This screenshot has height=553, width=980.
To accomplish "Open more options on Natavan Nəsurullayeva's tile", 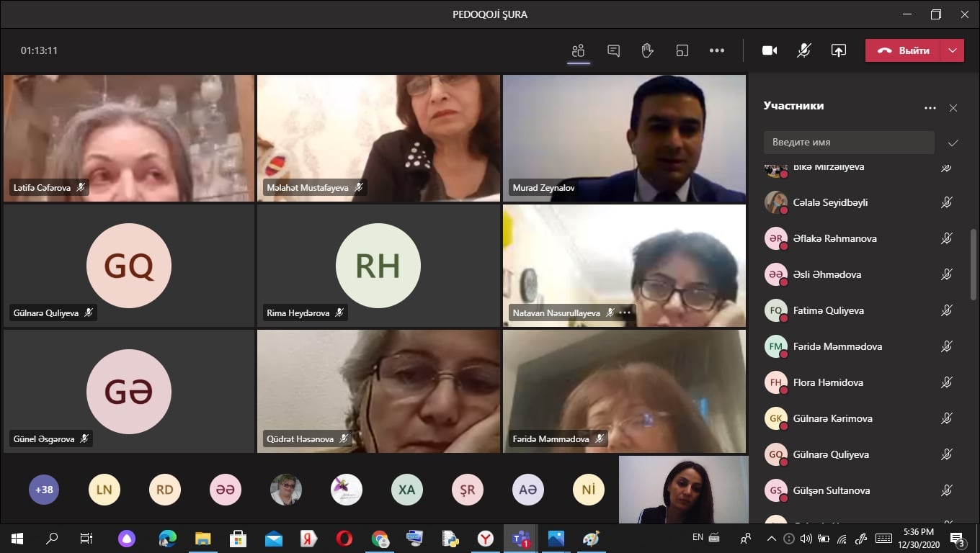I will click(x=625, y=313).
